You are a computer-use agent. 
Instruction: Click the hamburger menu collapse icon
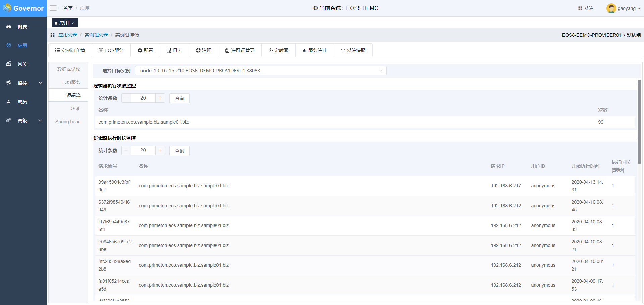(53, 8)
